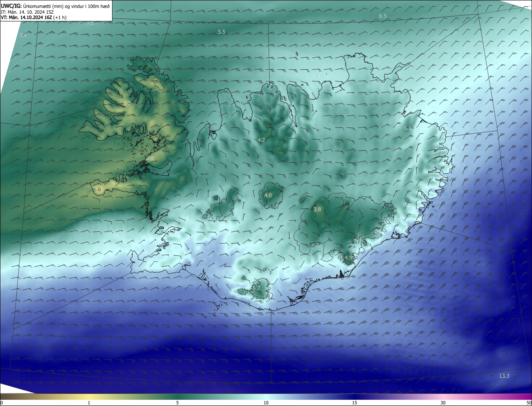
Task: Click the 10 tick label on the color scale
Action: point(266,403)
